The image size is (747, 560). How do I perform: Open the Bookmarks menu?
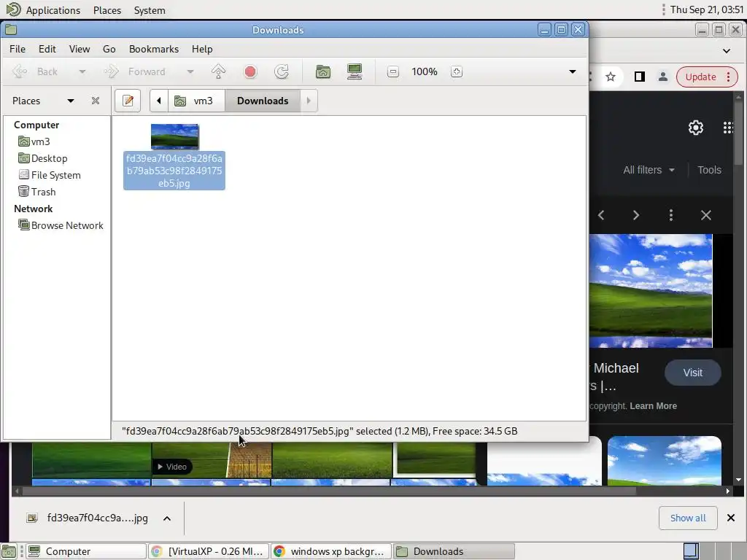154,49
